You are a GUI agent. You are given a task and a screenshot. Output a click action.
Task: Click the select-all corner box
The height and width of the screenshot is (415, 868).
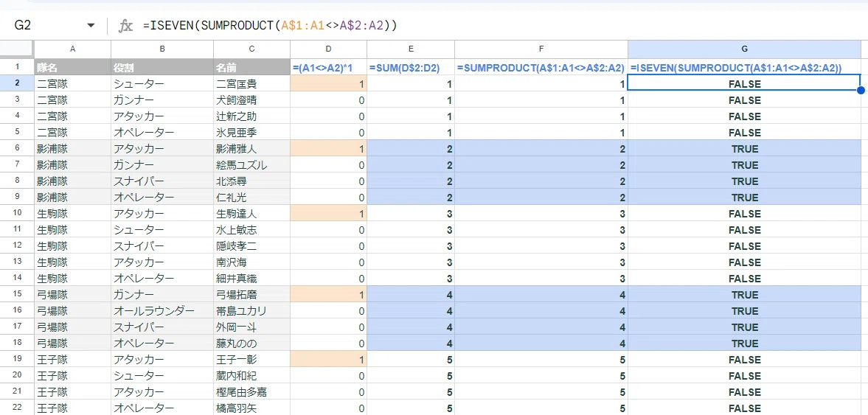click(17, 49)
